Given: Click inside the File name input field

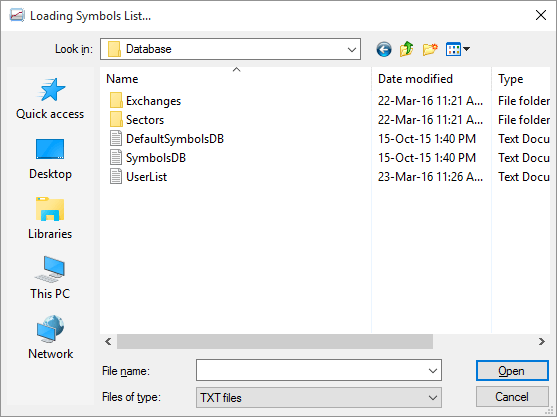Looking at the screenshot, I should click(x=312, y=370).
